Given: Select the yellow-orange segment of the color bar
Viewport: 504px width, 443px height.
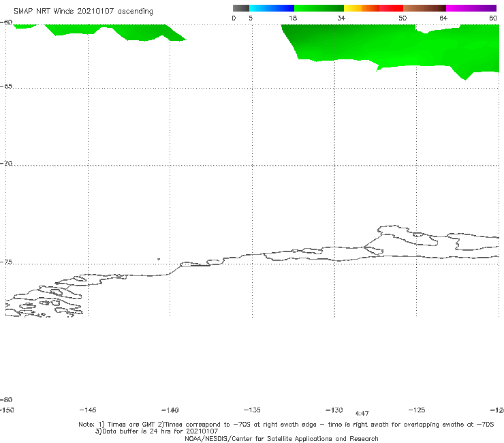Looking at the screenshot, I should [362, 8].
